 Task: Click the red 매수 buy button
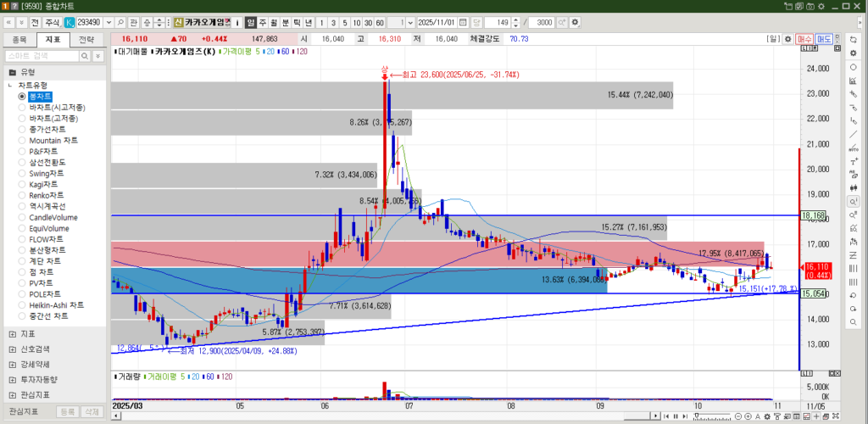(x=804, y=39)
